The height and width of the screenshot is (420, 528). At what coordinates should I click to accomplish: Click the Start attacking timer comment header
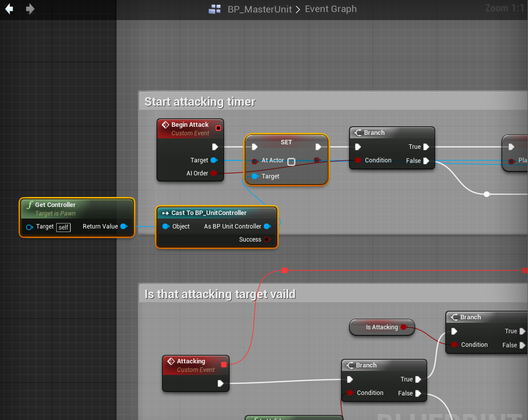200,102
